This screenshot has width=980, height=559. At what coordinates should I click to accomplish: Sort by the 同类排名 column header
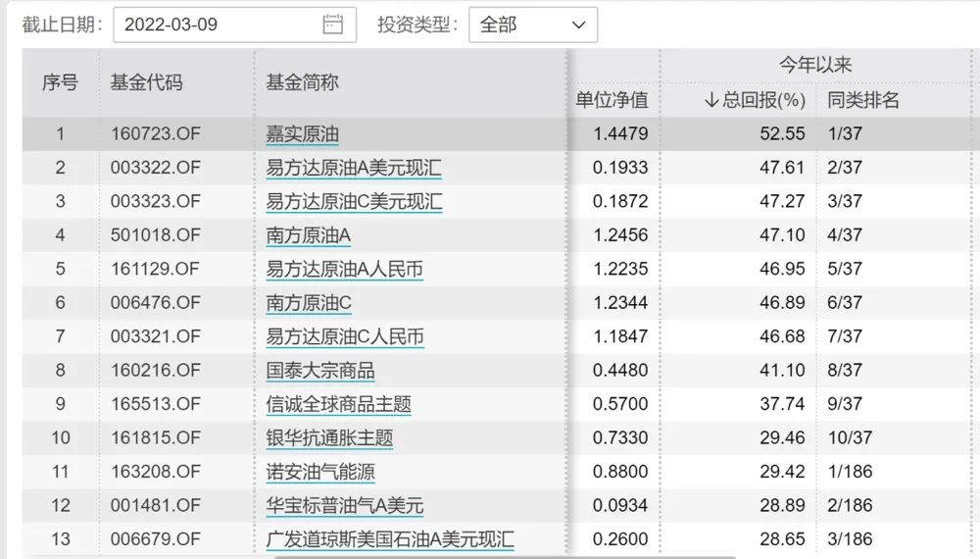point(863,100)
